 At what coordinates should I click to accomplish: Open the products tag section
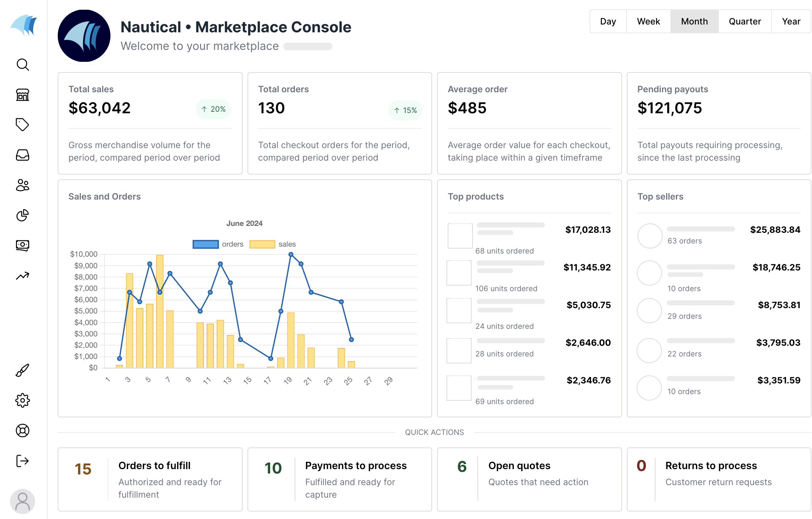(x=22, y=125)
